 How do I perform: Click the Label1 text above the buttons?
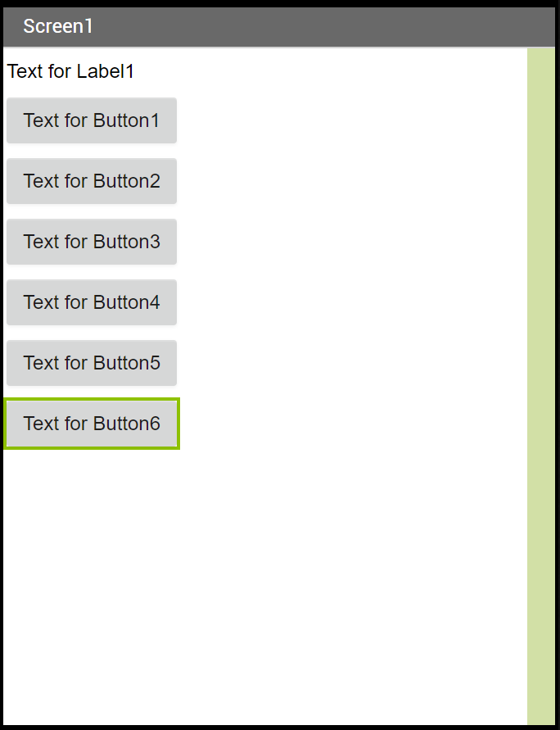pos(70,71)
